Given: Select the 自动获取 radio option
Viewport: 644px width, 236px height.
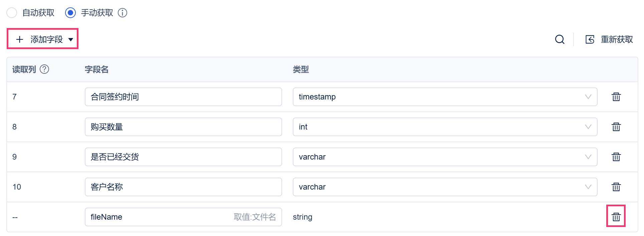Looking at the screenshot, I should 12,13.
